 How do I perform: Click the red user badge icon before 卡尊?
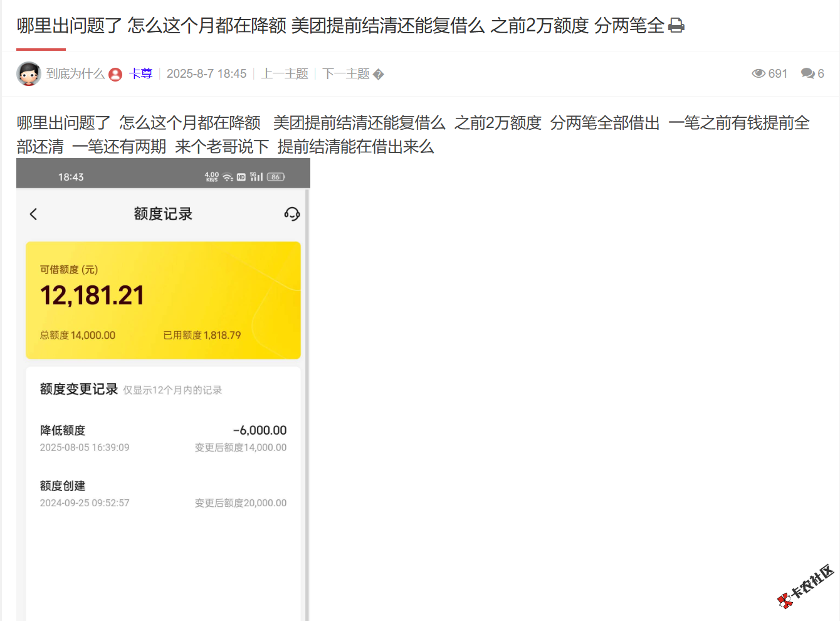115,73
